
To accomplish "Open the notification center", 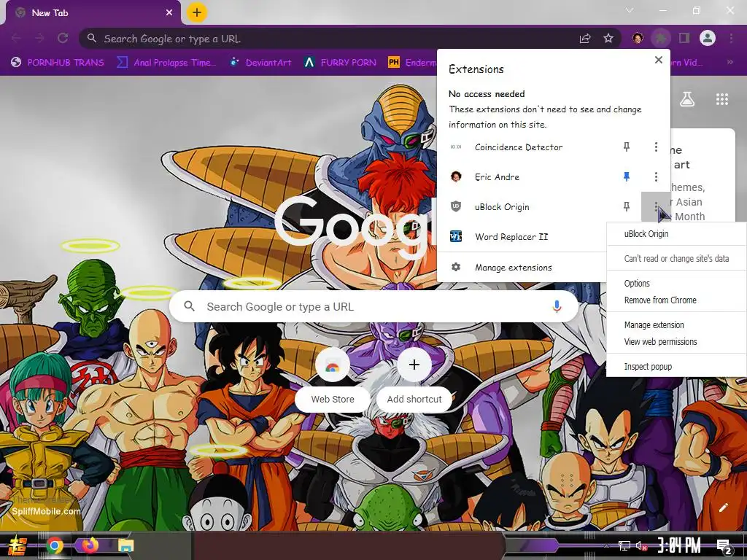I will pos(724,546).
